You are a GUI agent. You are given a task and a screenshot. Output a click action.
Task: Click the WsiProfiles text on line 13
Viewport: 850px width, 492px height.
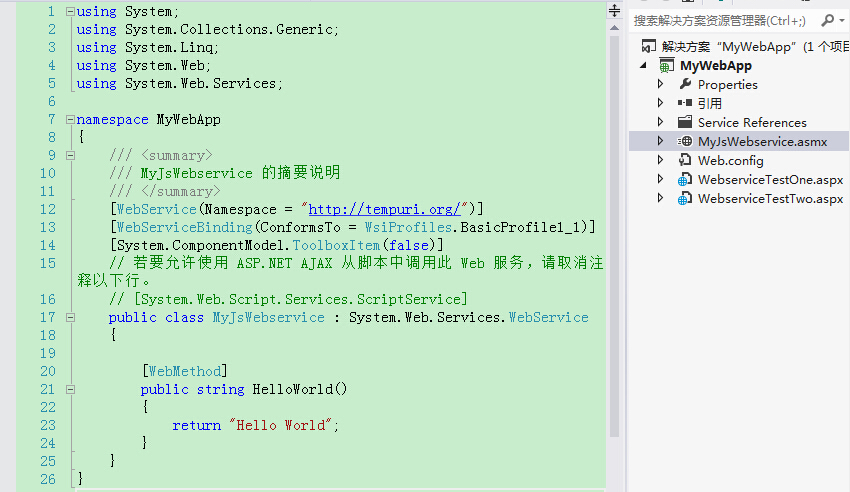(408, 227)
